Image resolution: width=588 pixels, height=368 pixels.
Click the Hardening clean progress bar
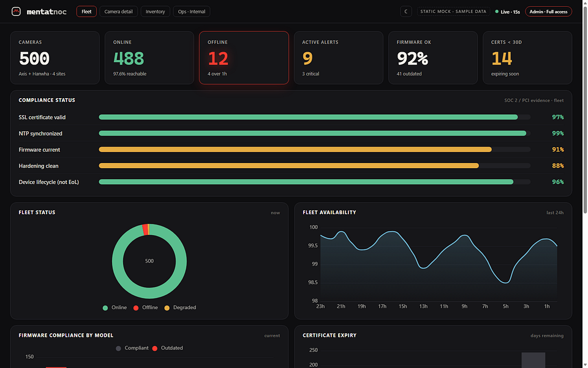pyautogui.click(x=314, y=166)
